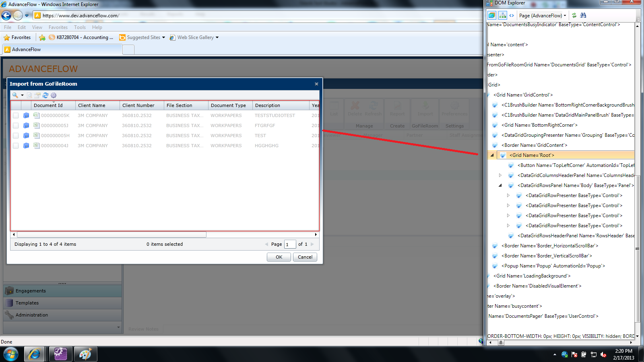Image resolution: width=644 pixels, height=362 pixels.
Task: Click the grid's scroll right arrow
Action: point(316,234)
